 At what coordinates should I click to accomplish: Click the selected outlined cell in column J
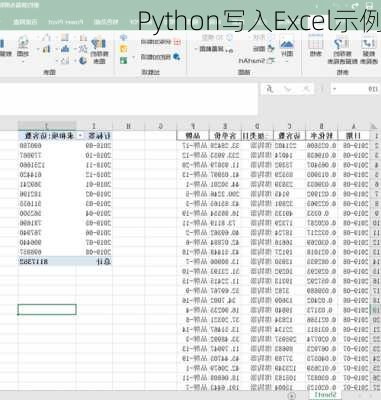47,310
